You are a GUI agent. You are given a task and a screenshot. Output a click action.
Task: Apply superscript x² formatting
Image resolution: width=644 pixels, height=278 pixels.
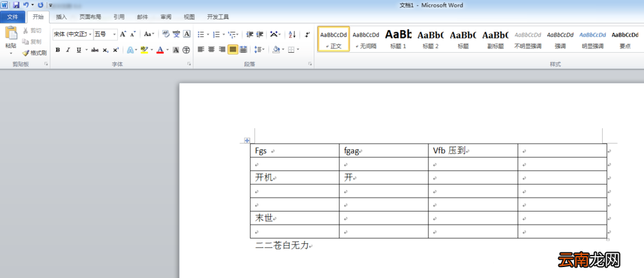[x=116, y=50]
